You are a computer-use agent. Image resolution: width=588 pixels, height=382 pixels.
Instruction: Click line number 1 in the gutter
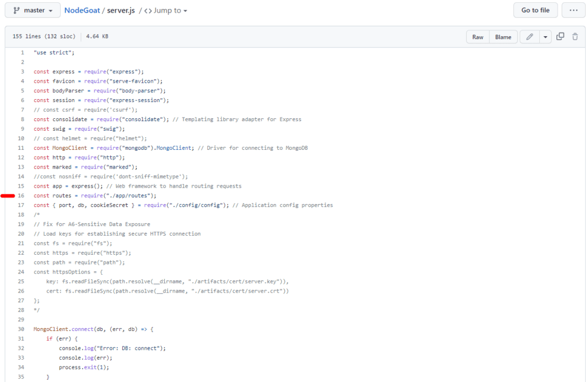[x=22, y=52]
